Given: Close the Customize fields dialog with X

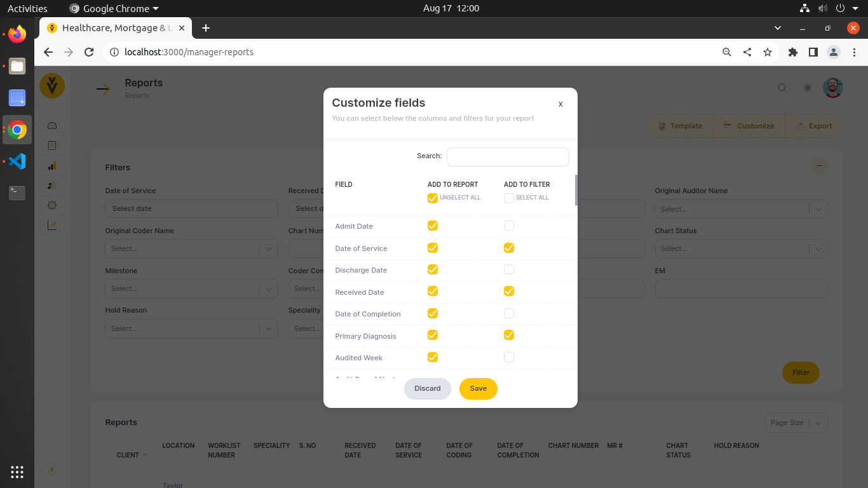Looking at the screenshot, I should 560,104.
